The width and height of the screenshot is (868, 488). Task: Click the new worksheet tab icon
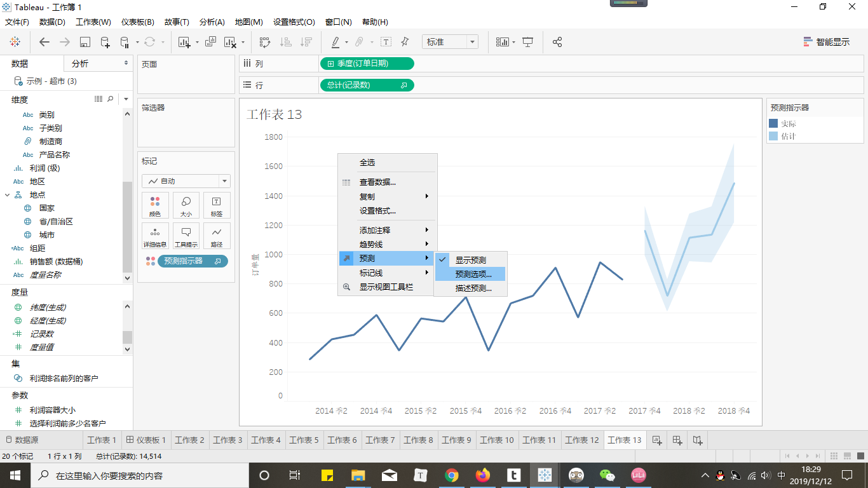[x=657, y=440]
